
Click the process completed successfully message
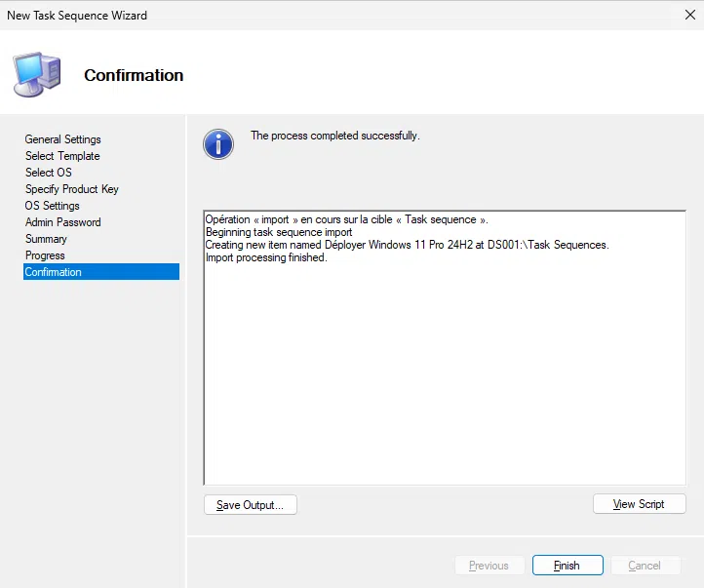coord(335,136)
